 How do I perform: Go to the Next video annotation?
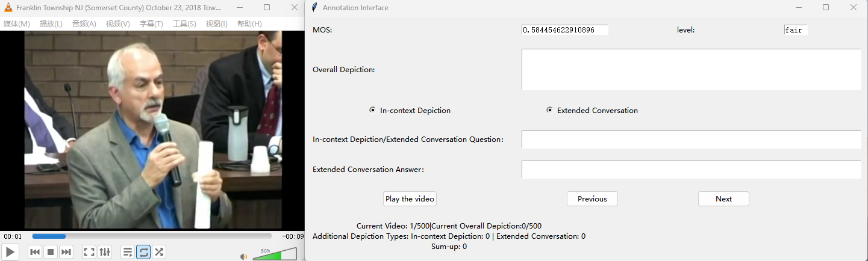pos(723,199)
